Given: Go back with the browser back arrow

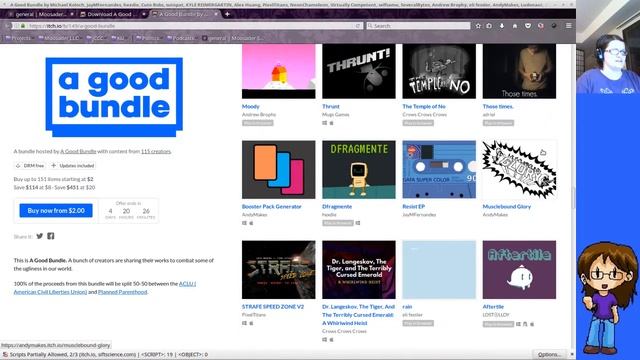Looking at the screenshot, I should coord(7,26).
